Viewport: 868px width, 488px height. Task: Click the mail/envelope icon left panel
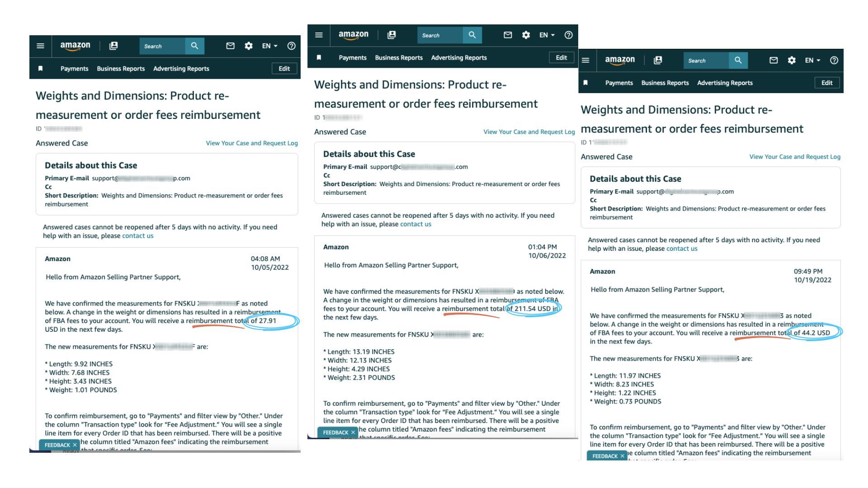point(229,46)
